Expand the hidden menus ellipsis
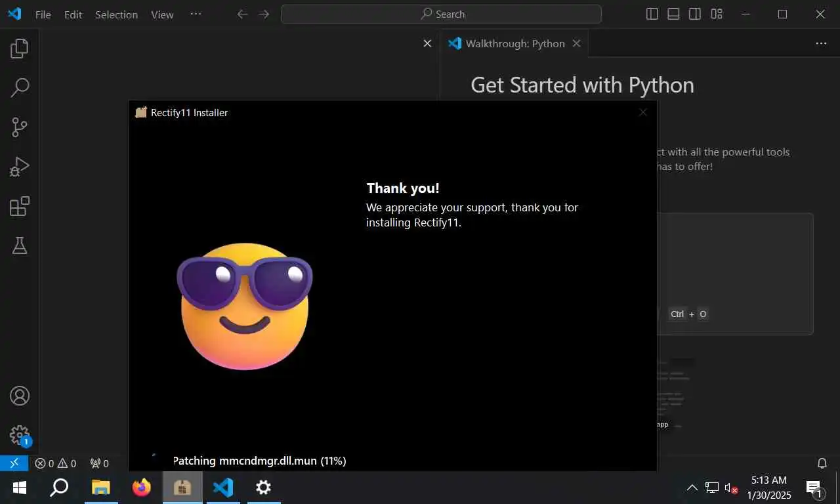 (196, 14)
